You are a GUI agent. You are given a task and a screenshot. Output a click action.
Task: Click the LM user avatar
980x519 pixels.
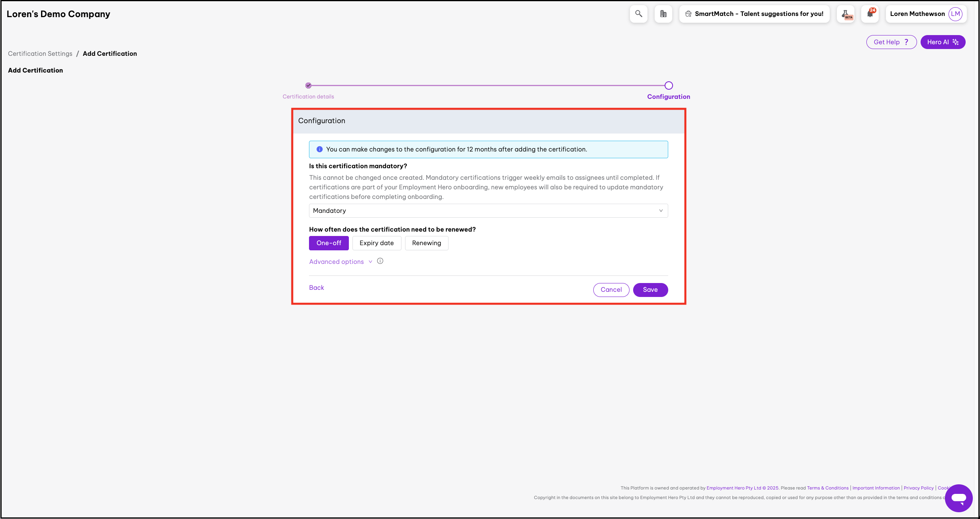click(956, 14)
